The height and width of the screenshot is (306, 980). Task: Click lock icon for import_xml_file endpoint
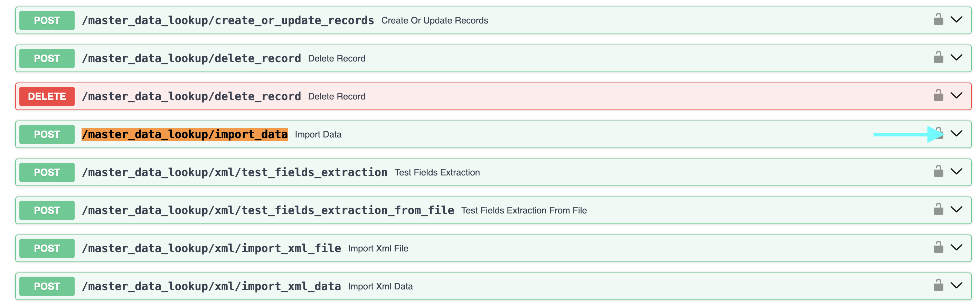(938, 248)
